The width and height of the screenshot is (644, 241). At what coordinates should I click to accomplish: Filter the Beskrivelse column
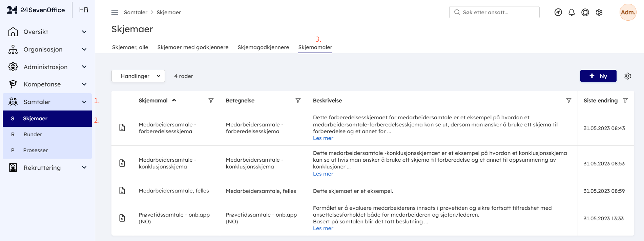coord(569,100)
